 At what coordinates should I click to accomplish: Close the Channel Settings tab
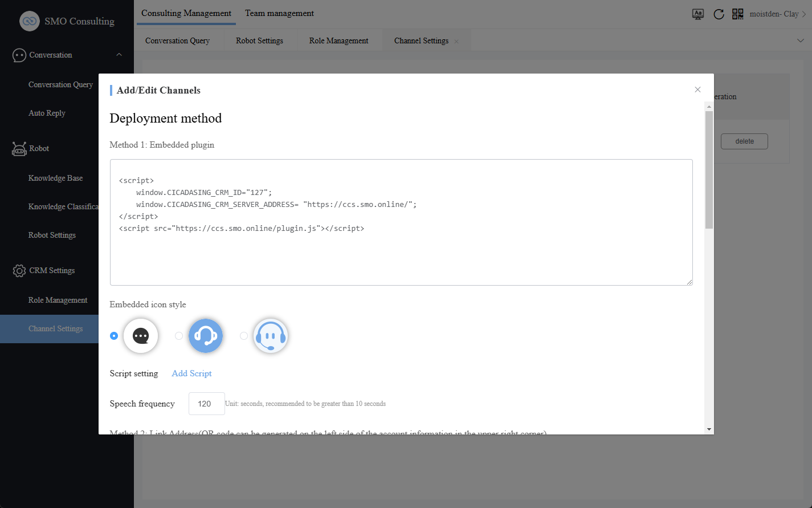pyautogui.click(x=456, y=41)
